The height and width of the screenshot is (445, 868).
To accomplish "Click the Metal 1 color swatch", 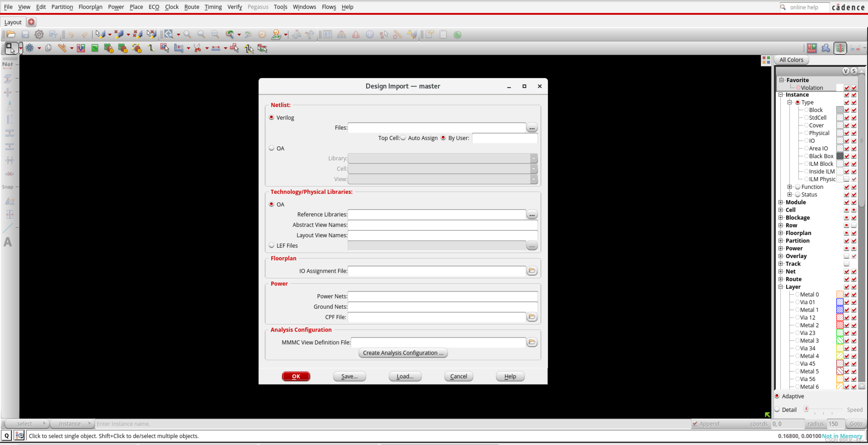I will (x=840, y=310).
